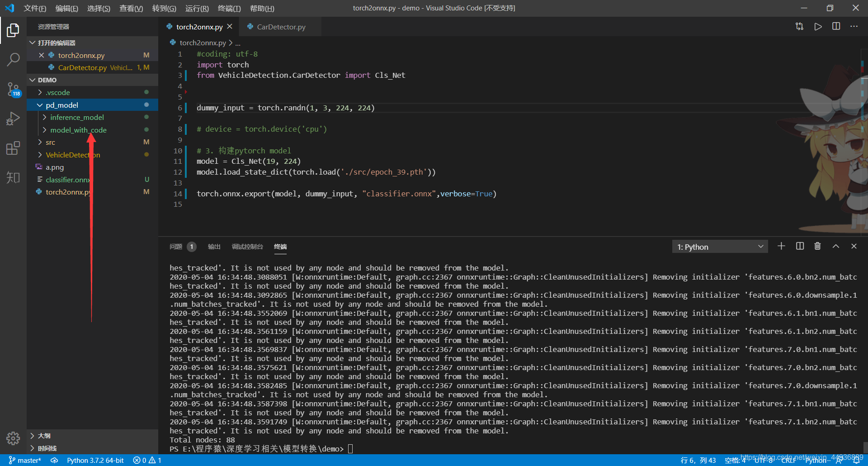Screen dimensions: 868x466
Task: Create a new terminal with plus icon
Action: point(781,246)
